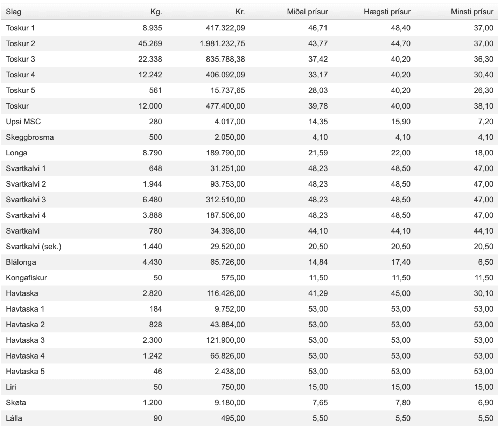
Task: Select the Toskur 5 row label
Action: [x=20, y=91]
